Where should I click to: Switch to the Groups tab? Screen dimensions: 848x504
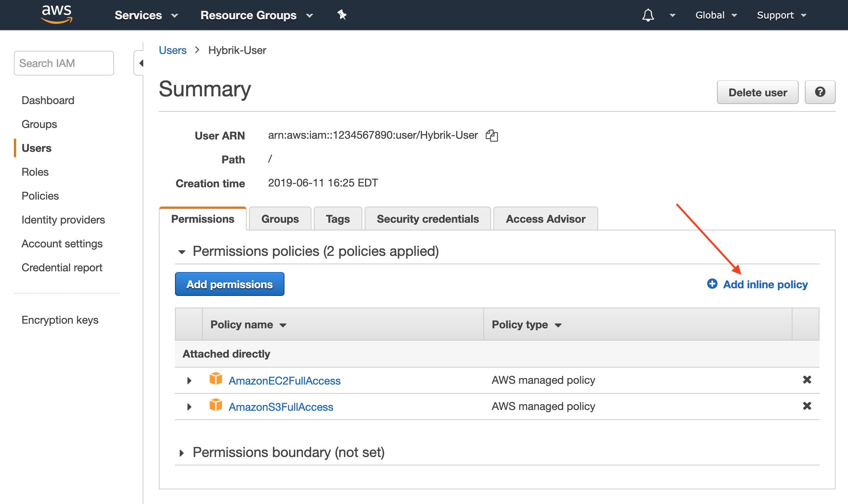tap(280, 219)
